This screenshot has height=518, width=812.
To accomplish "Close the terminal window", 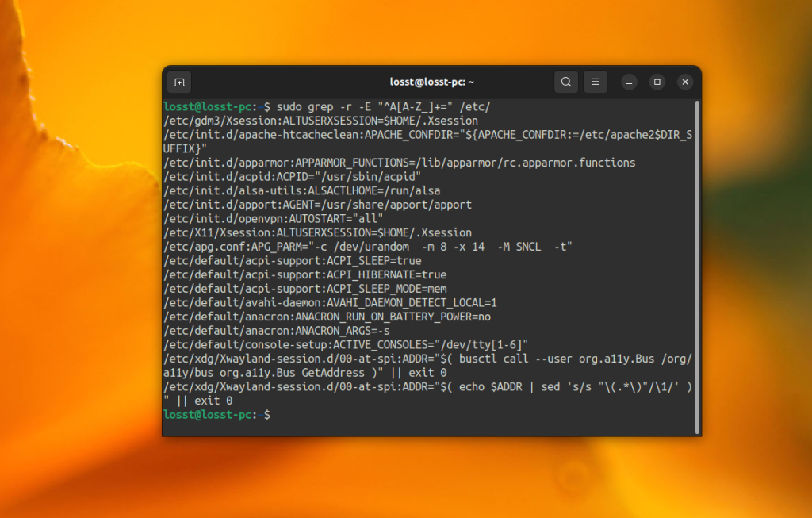I will point(685,82).
